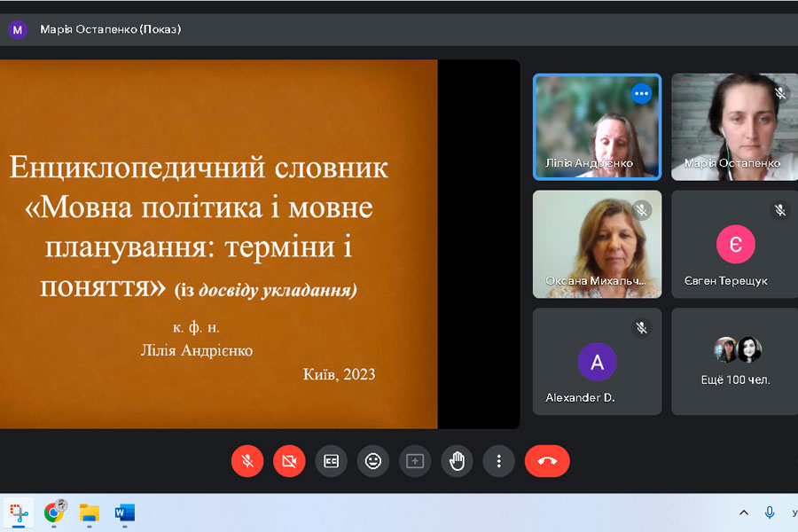Expand hidden system tray icons chevron
798x532 pixels.
coord(744,512)
